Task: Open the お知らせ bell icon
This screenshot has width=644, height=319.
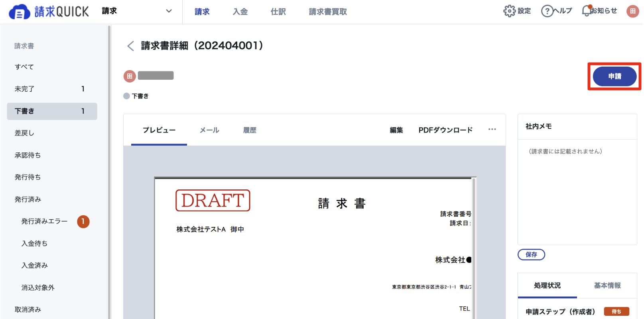Action: [x=586, y=11]
